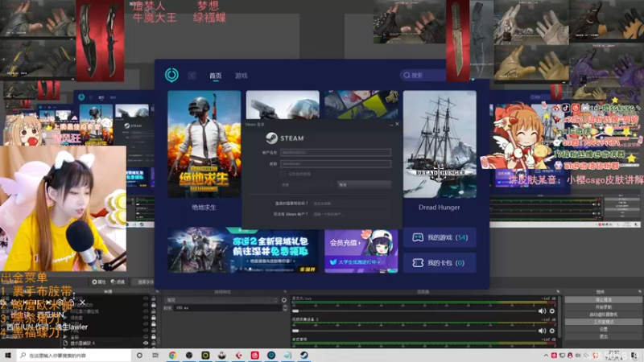The image size is (644, 362).
Task: Toggle 工作室模式 in the OBS controls
Action: pos(603,322)
